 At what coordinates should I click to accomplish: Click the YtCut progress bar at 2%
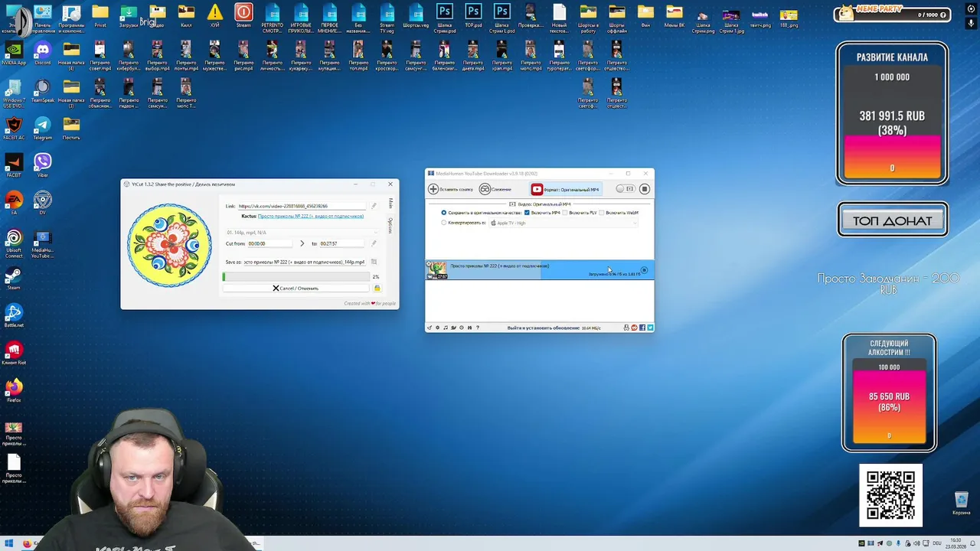[x=296, y=276]
